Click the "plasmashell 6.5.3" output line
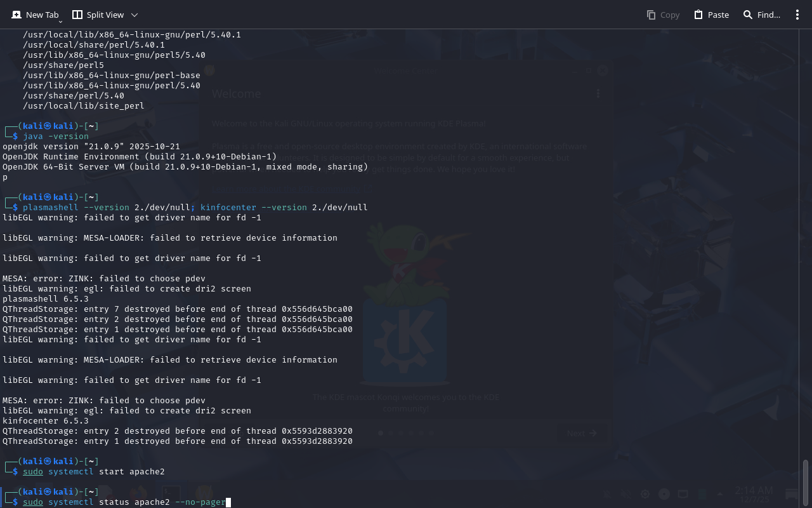812x508 pixels. coord(46,299)
